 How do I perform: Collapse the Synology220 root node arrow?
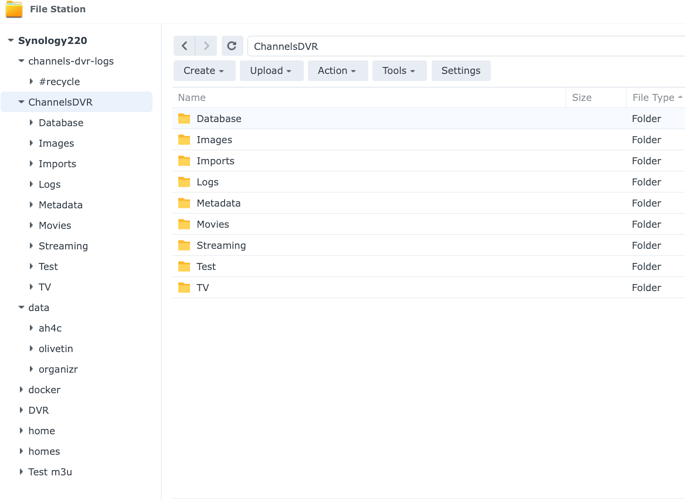tap(11, 41)
